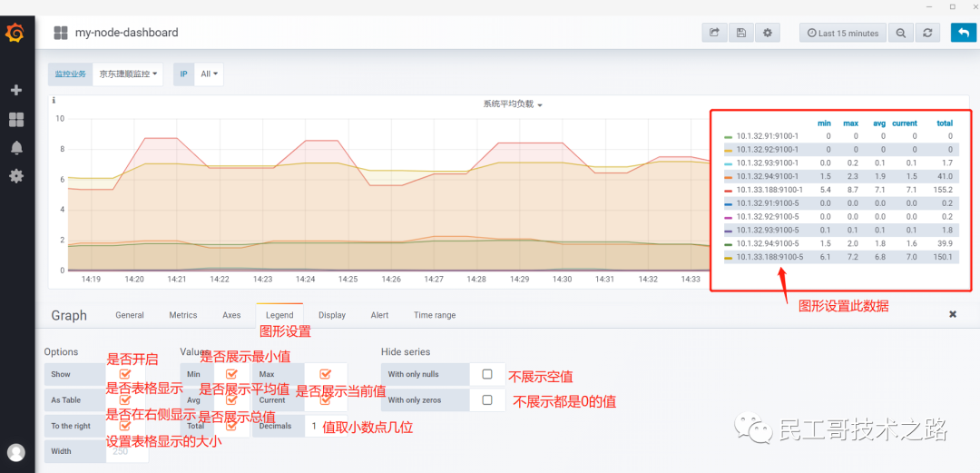Viewport: 980px width, 473px height.
Task: Click the color swatch for 10.1.32.94:9100-5
Action: click(x=728, y=244)
